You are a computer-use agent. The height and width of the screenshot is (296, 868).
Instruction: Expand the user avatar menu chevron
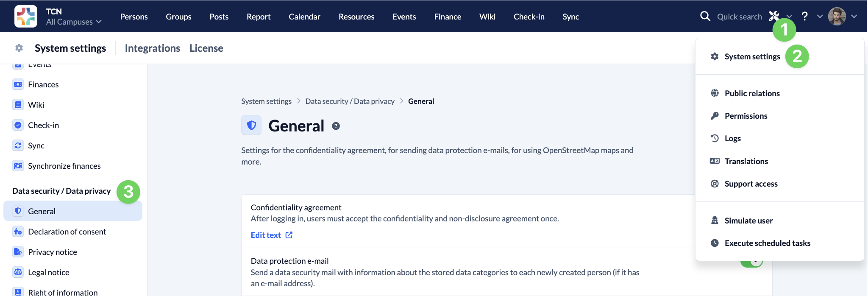click(854, 17)
